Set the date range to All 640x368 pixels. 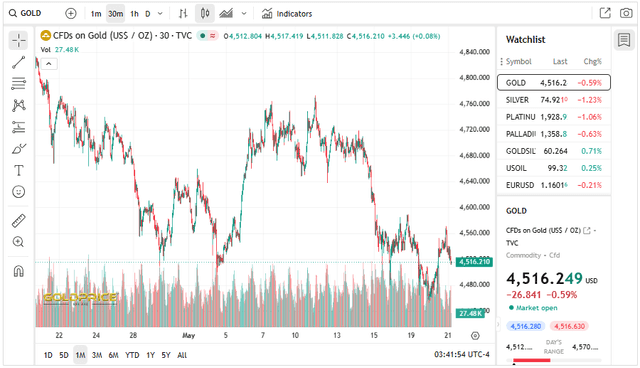click(182, 355)
